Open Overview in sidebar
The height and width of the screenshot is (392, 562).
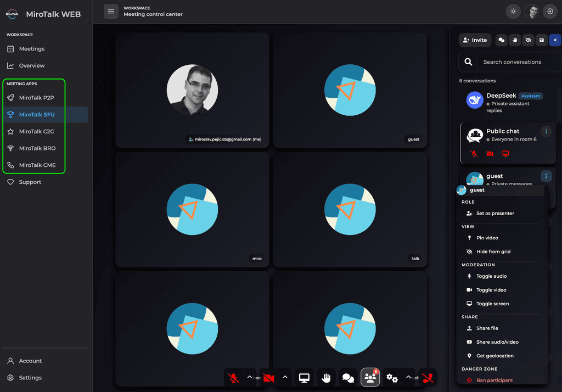pyautogui.click(x=45, y=66)
